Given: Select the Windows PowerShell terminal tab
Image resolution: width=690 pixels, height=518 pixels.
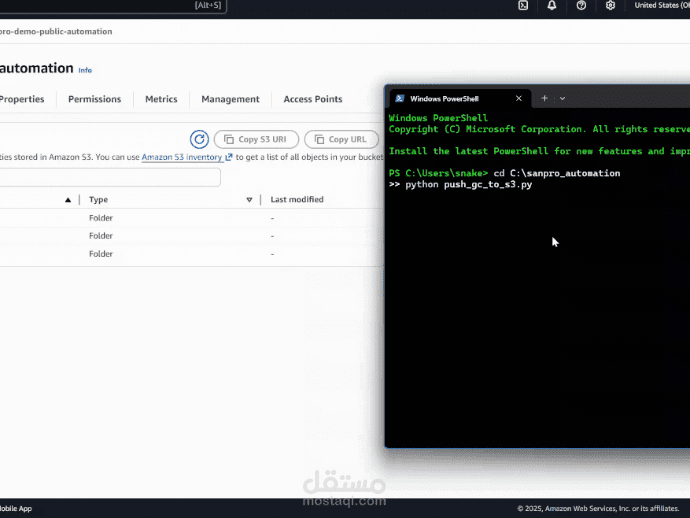Looking at the screenshot, I should (x=458, y=99).
